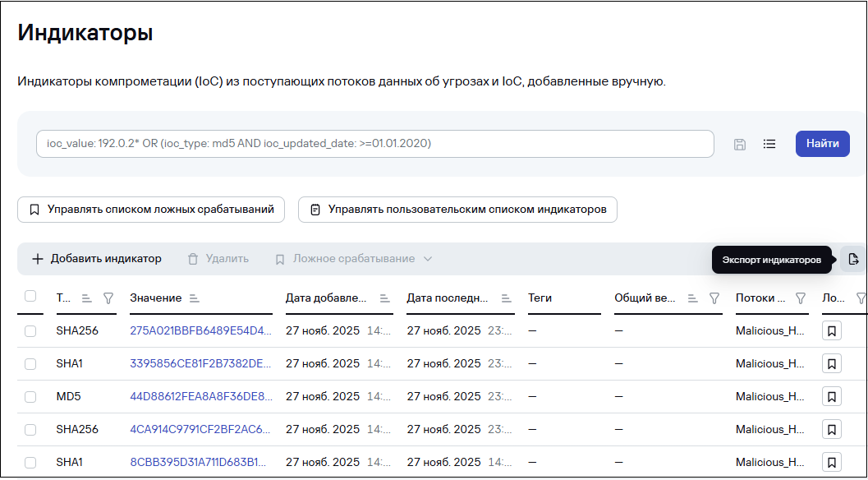Open the 44D88612FEA8A8F36DE8 hash link
Image resolution: width=868 pixels, height=480 pixels.
click(x=201, y=396)
